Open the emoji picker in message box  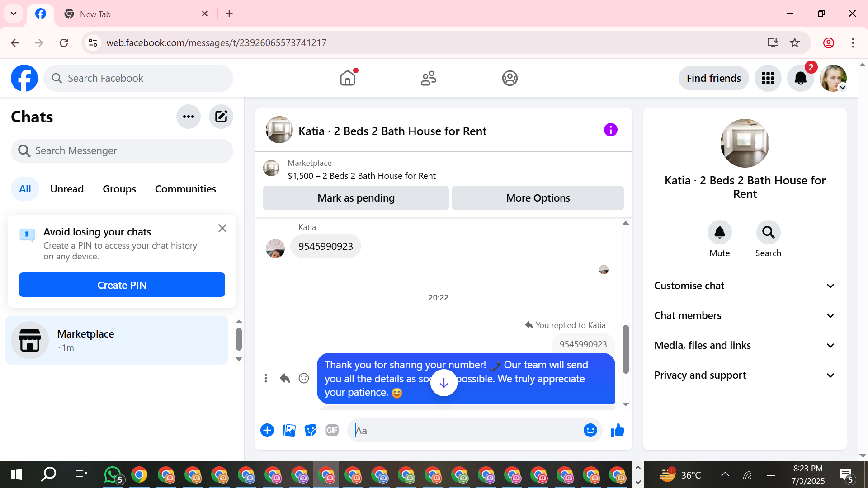(590, 431)
